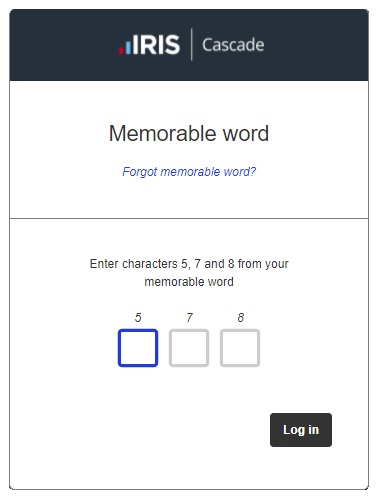Click the dark header banner

(x=189, y=45)
